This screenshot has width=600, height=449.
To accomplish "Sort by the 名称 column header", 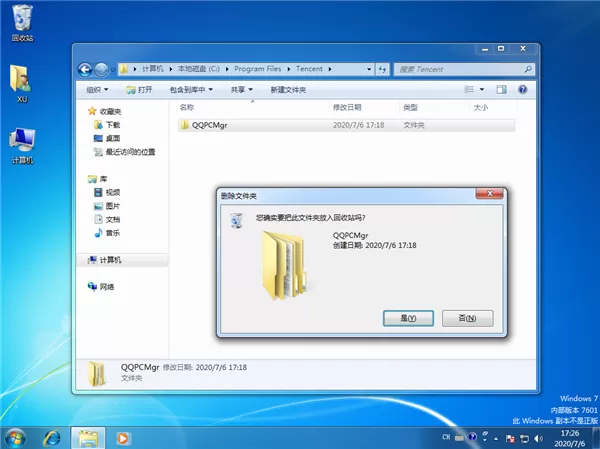I will [187, 108].
